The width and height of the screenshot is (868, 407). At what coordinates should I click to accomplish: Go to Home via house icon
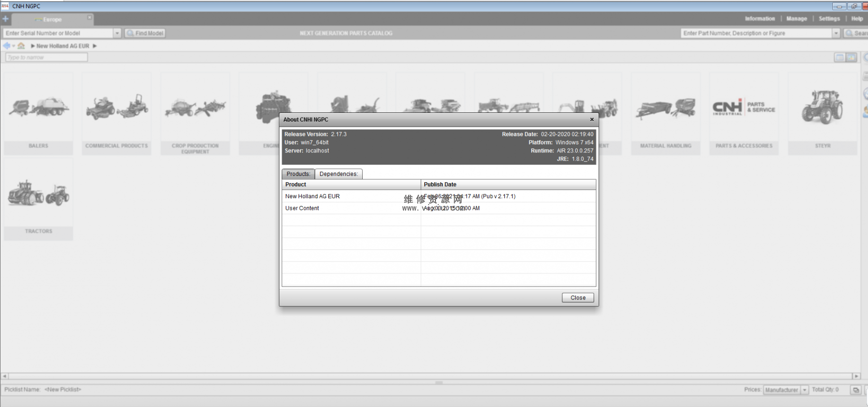point(21,46)
